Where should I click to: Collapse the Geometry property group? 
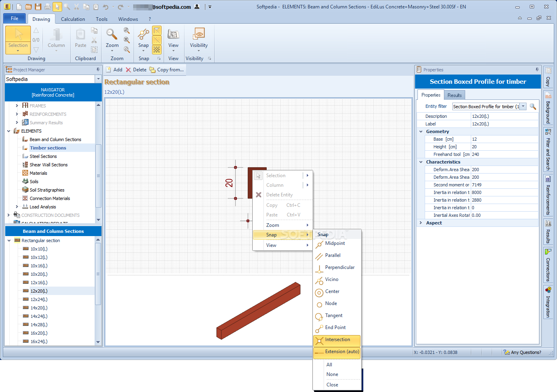click(x=421, y=131)
